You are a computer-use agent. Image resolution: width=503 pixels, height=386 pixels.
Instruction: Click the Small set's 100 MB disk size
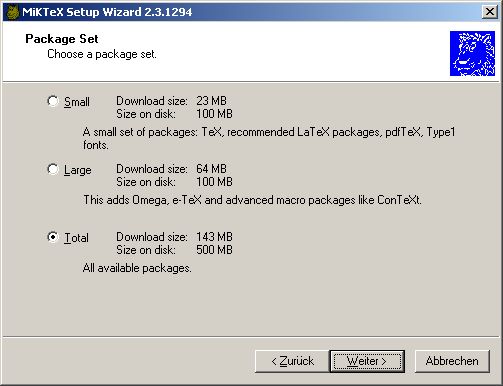coord(214,114)
